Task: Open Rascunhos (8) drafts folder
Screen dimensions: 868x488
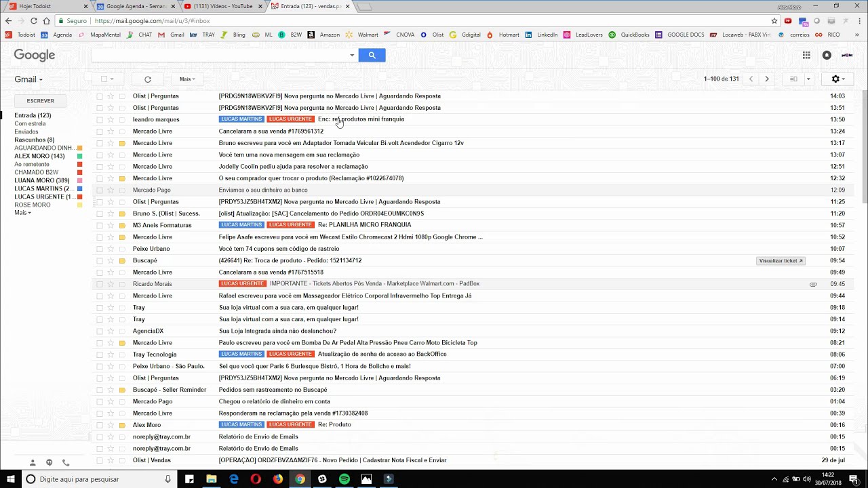Action: pos(34,140)
